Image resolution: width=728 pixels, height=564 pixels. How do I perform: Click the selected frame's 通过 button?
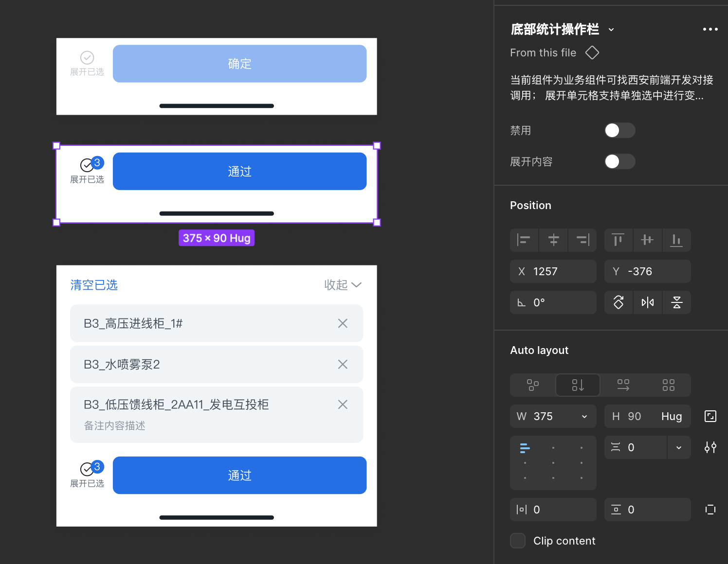click(239, 171)
